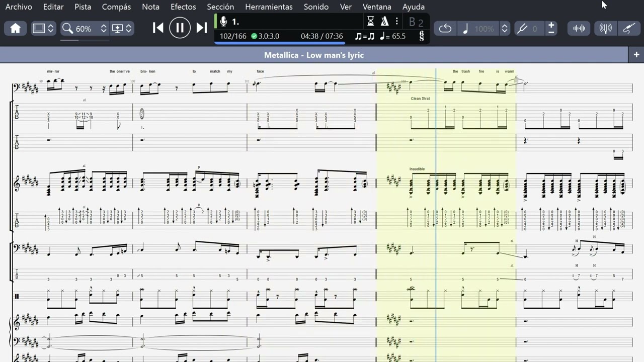
Task: Adjust the zoom slider below the zoom field
Action: 84,40
